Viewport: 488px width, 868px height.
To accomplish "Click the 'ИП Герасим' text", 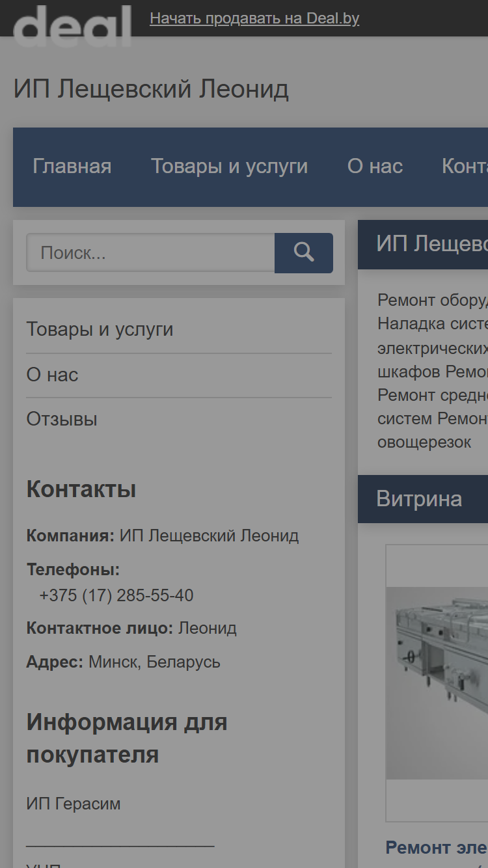I will coord(74,804).
